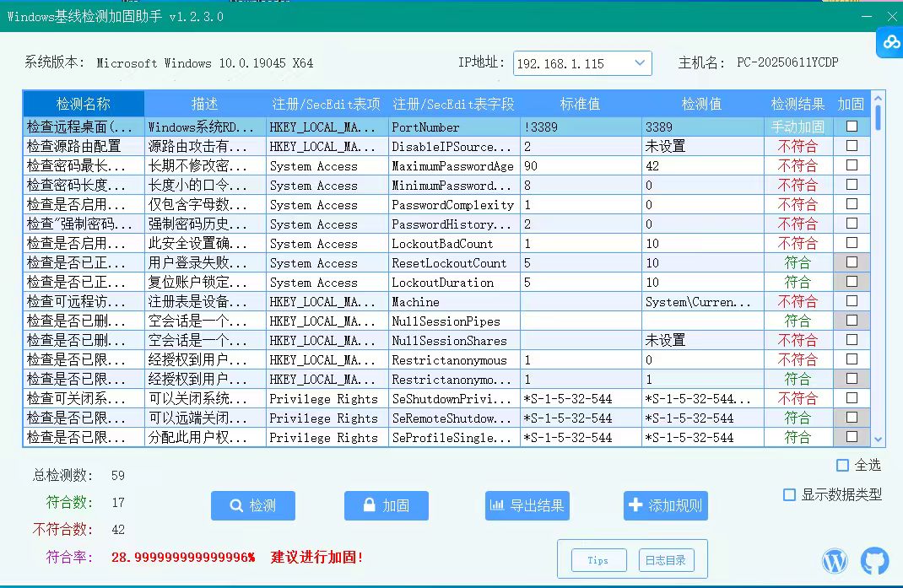This screenshot has width=903, height=588.
Task: Click the 手动加固 result cell
Action: 798,127
